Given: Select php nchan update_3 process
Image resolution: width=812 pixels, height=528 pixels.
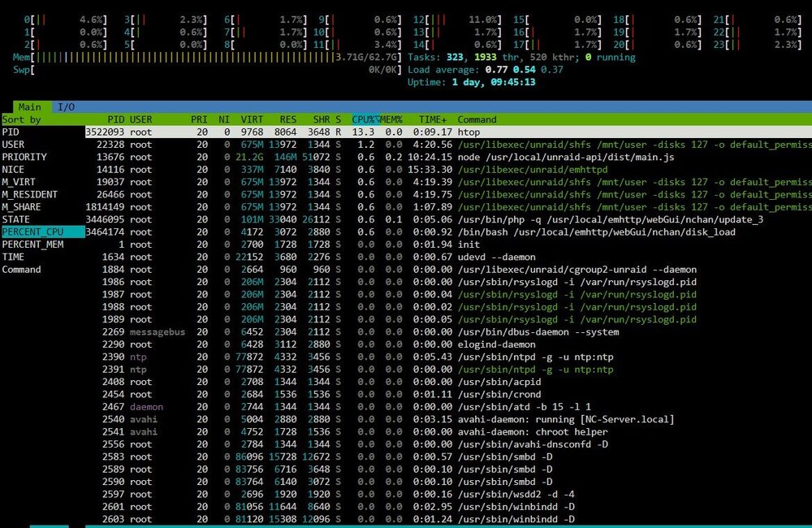Looking at the screenshot, I should (x=448, y=219).
